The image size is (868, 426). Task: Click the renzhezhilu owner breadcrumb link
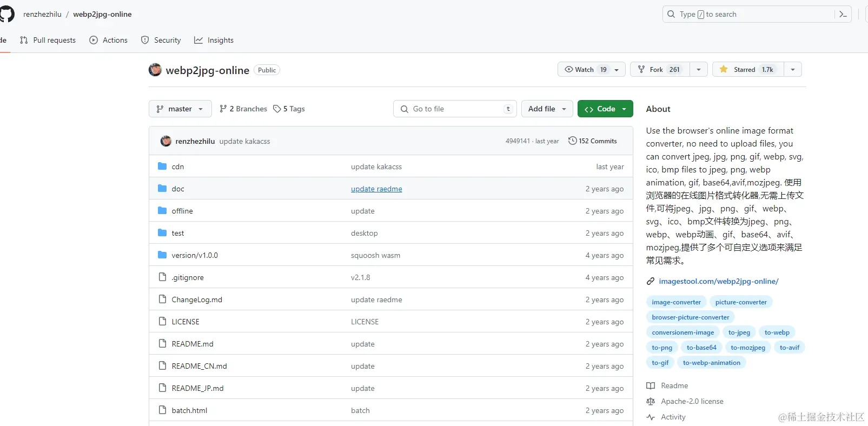coord(42,14)
